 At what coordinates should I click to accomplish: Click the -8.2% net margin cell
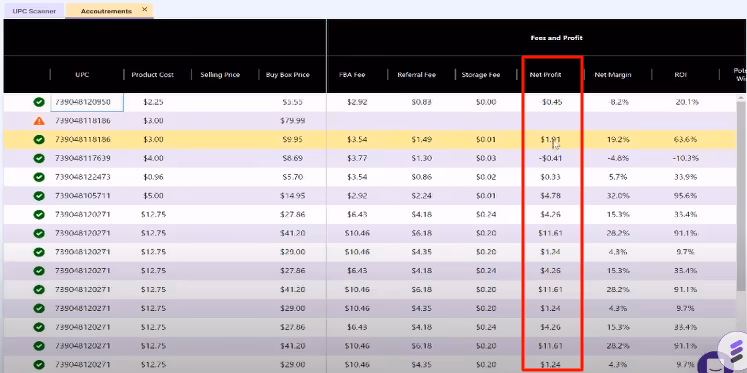[618, 102]
